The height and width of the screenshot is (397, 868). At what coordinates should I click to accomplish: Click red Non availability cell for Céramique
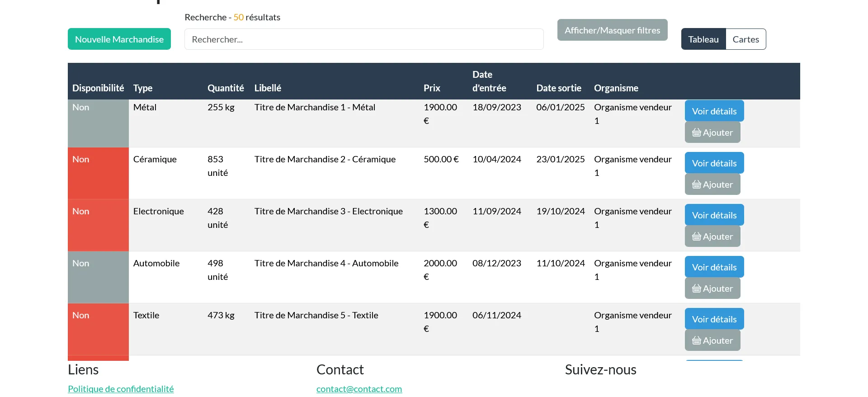(98, 173)
